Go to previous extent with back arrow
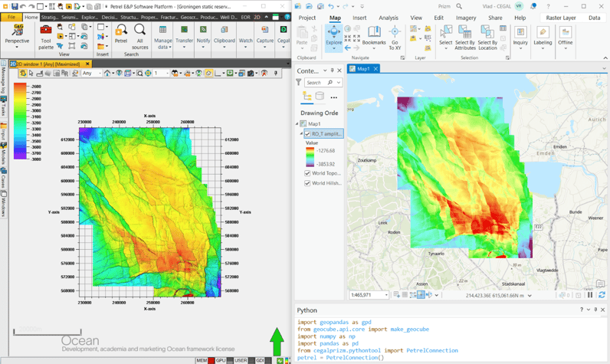This screenshot has width=610, height=364. tap(347, 48)
